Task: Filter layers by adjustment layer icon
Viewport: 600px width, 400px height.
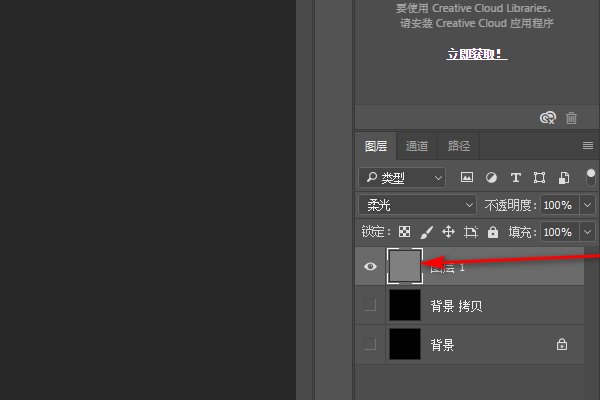Action: [491, 178]
